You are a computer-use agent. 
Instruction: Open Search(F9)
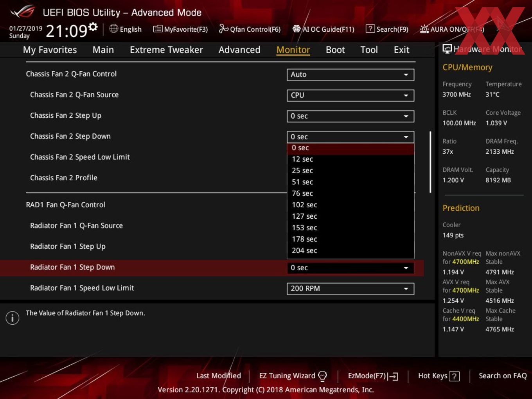pos(387,29)
